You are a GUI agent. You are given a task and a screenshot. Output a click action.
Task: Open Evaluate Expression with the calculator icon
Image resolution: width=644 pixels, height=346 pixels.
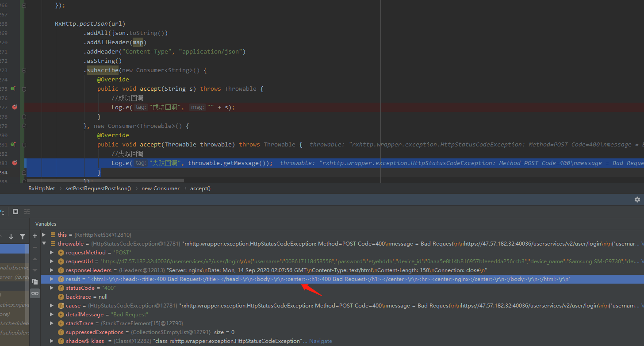pyautogui.click(x=15, y=211)
